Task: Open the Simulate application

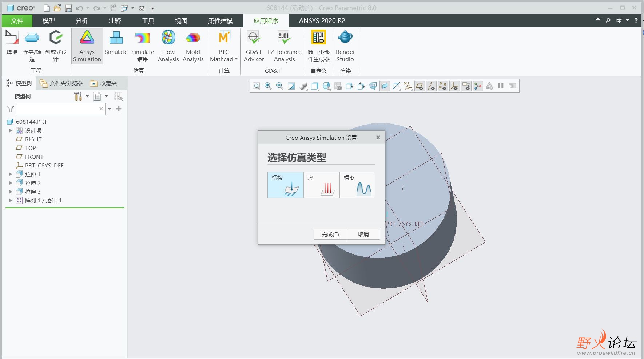Action: pyautogui.click(x=116, y=43)
